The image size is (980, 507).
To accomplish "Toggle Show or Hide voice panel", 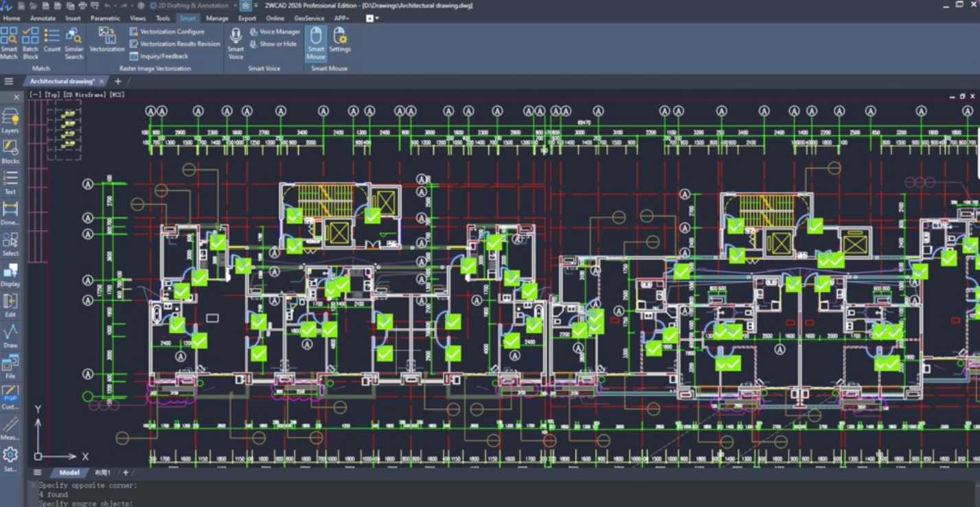I will [273, 44].
